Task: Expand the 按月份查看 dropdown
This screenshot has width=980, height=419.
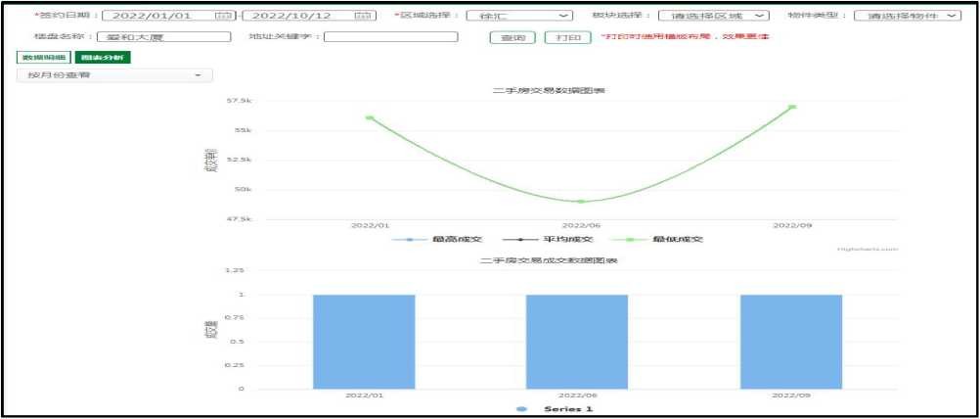Action: point(114,75)
